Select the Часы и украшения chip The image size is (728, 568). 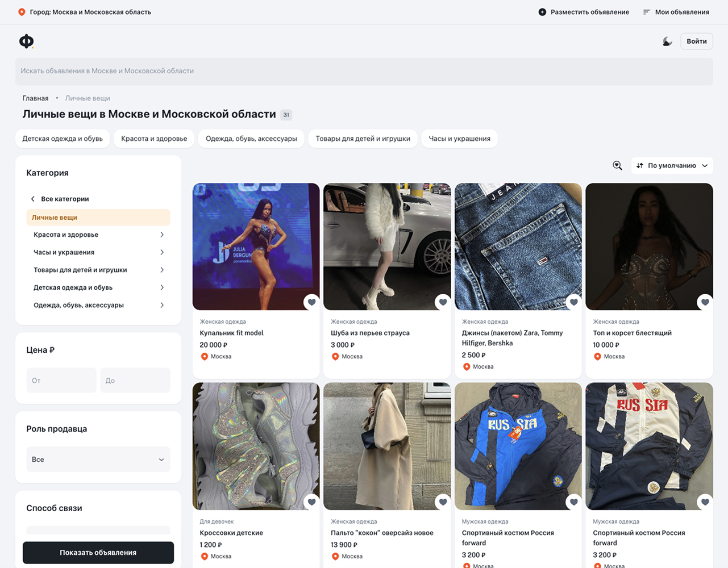click(x=459, y=139)
